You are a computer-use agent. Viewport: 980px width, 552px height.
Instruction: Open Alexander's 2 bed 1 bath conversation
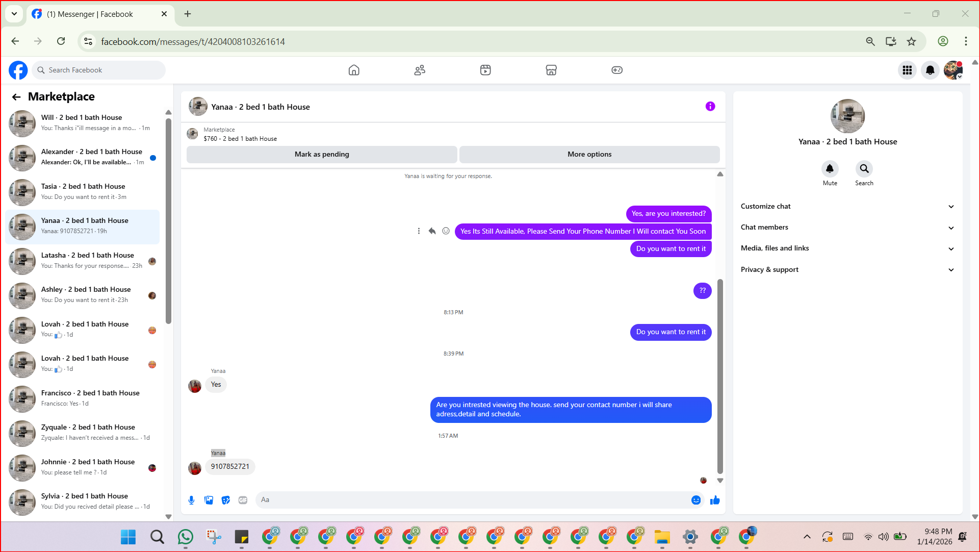[x=84, y=157]
